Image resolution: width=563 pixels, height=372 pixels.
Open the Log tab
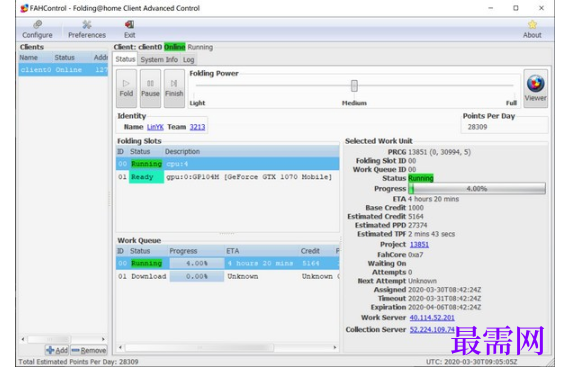tap(189, 60)
